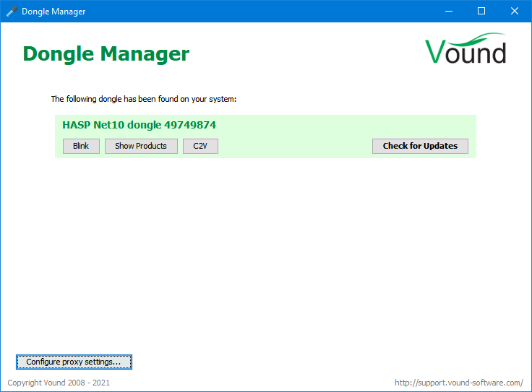Open the support.vound-software.com link
Viewport: 532px width, 392px height.
[458, 383]
